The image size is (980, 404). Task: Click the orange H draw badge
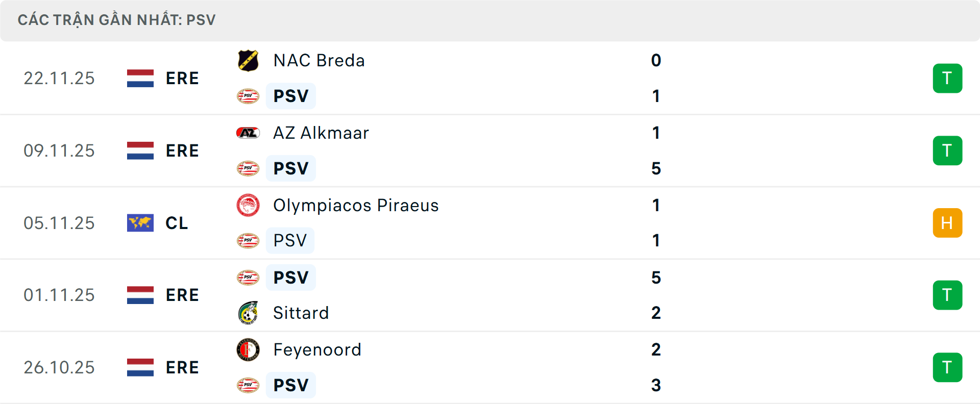[947, 223]
